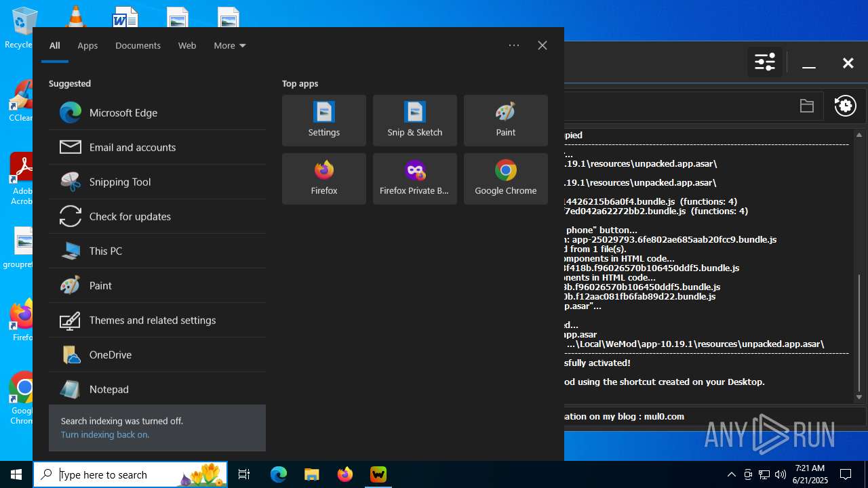868x488 pixels.
Task: Select the Google Chrome desktop shortcut
Action: 20,399
